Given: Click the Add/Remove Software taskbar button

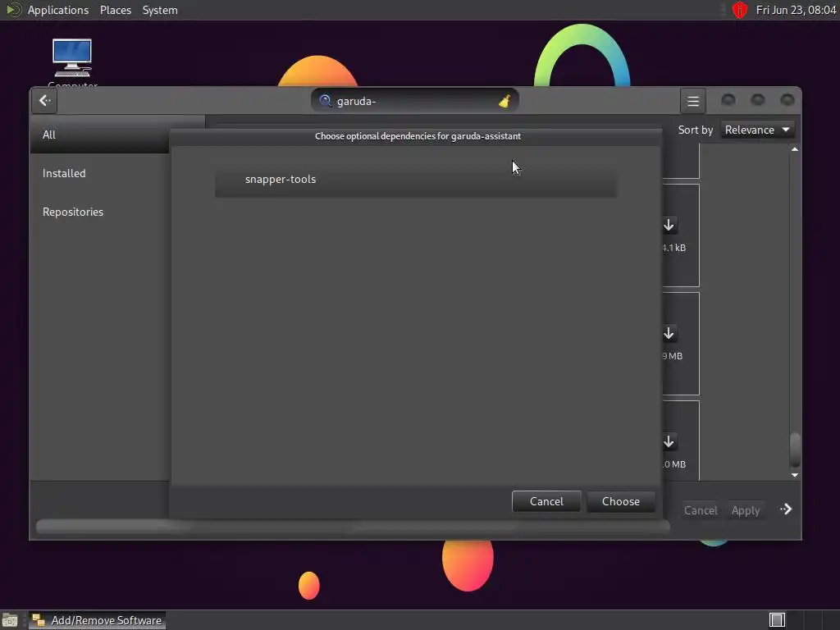Looking at the screenshot, I should 97,620.
